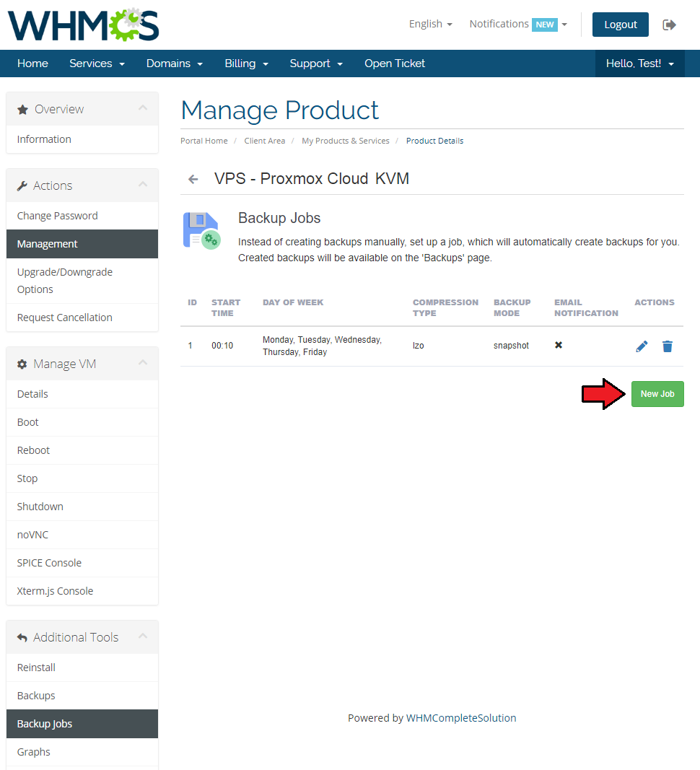Open the Domains menu dropdown
700x770 pixels.
tap(175, 64)
